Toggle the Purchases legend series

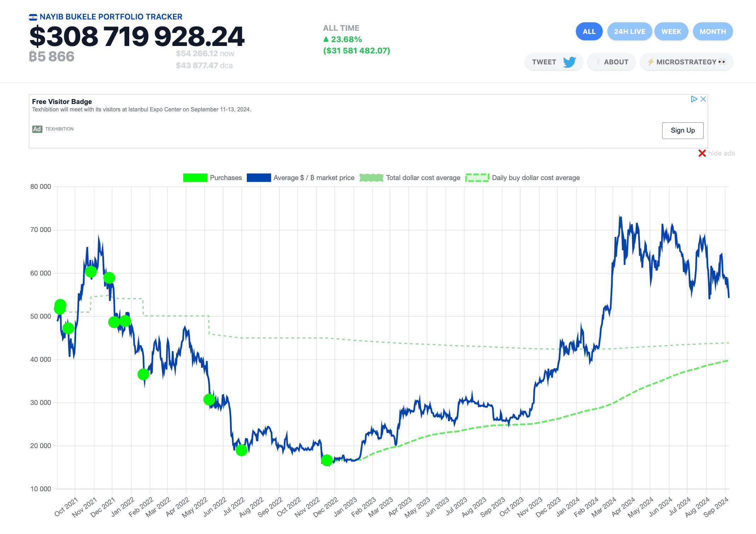click(x=212, y=178)
